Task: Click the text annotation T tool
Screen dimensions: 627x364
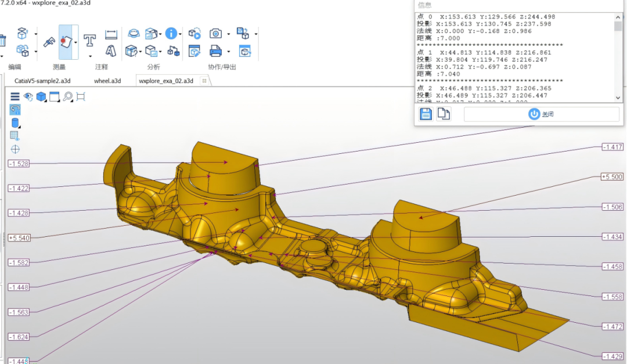Action: [89, 39]
